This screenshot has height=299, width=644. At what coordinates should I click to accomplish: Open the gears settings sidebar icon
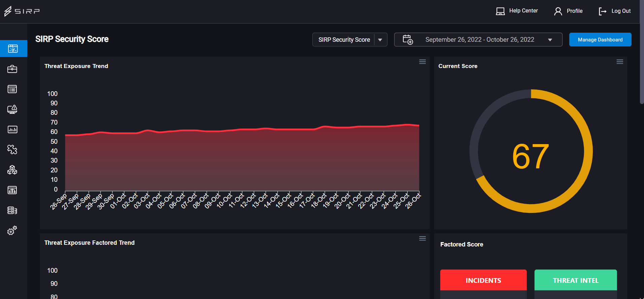pyautogui.click(x=12, y=231)
